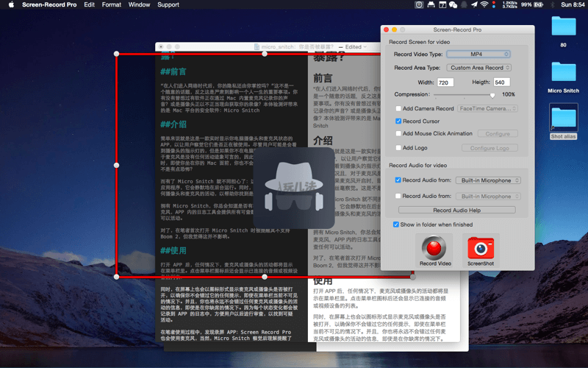The image size is (588, 368).
Task: Click the red ScreenShot camera icon
Action: pyautogui.click(x=481, y=248)
